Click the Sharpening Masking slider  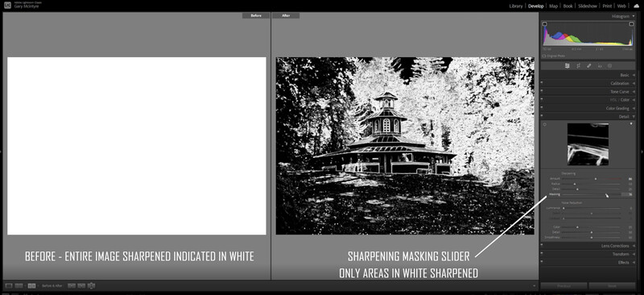pos(592,194)
